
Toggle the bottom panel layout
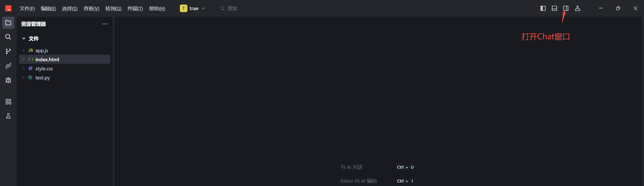click(554, 8)
